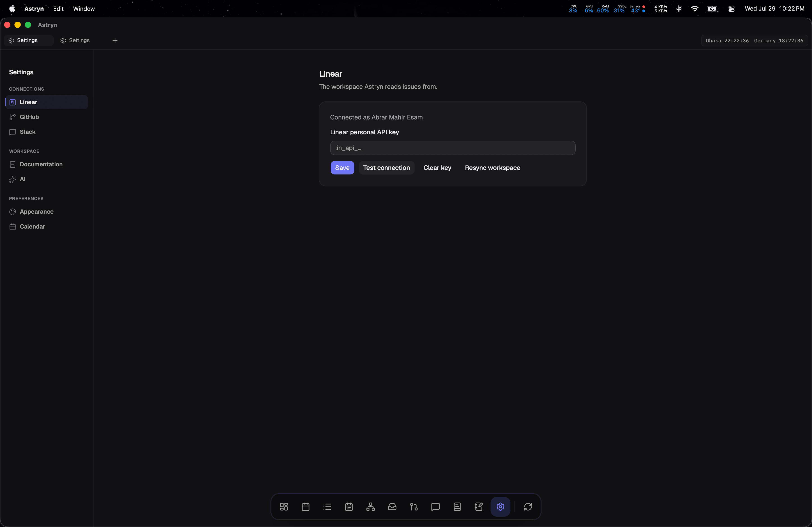Viewport: 812px width, 527px height.
Task: Open Appearance preferences
Action: point(47,212)
